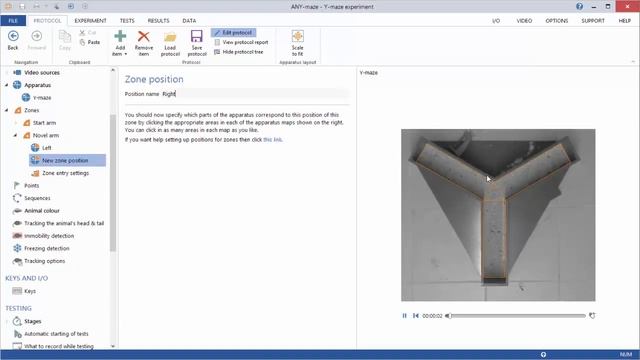
Task: Click the Scale to fit icon
Action: (x=298, y=37)
